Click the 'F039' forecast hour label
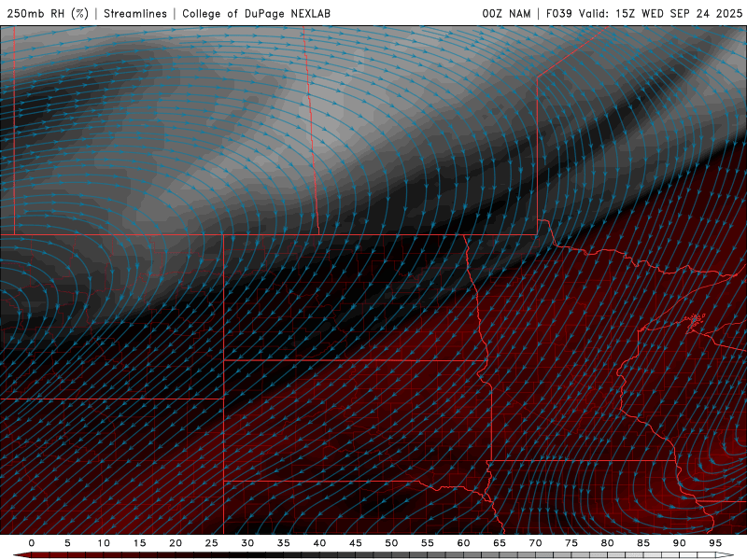The image size is (747, 560). (558, 14)
